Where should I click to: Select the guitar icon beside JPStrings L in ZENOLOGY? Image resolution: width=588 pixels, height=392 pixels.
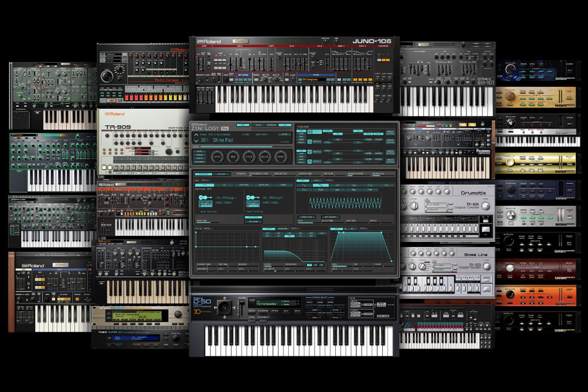tap(205, 197)
